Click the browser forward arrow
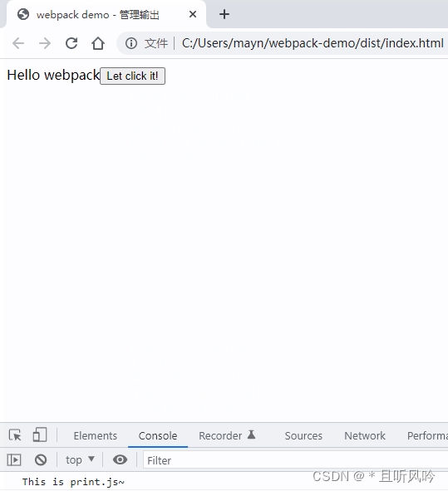This screenshot has height=491, width=448. (x=45, y=43)
